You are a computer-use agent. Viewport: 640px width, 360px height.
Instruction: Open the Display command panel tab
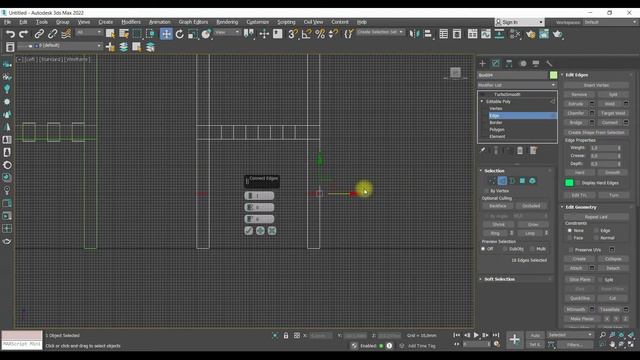[536, 64]
